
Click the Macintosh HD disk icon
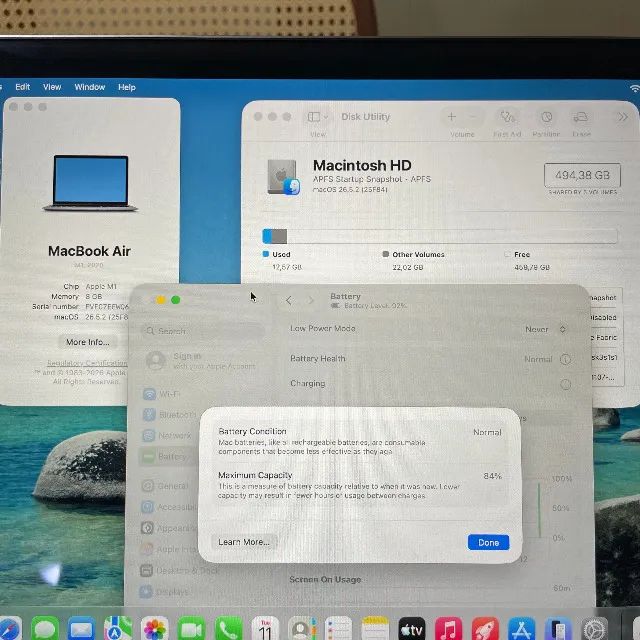(283, 177)
